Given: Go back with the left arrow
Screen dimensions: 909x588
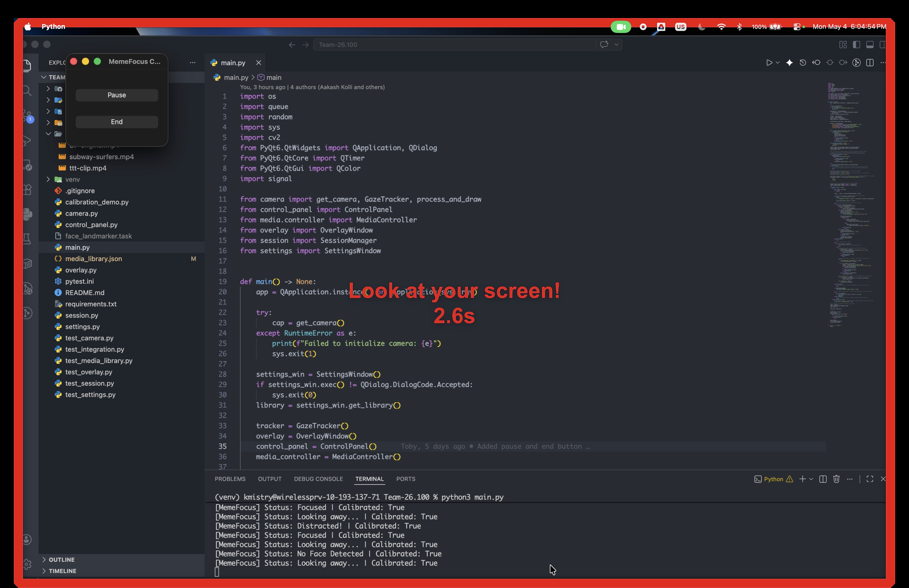Looking at the screenshot, I should 292,45.
